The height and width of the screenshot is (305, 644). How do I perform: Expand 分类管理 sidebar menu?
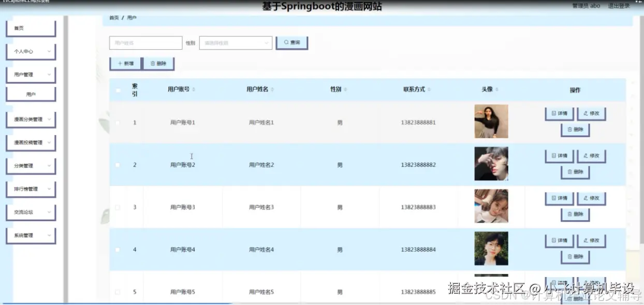pos(31,166)
